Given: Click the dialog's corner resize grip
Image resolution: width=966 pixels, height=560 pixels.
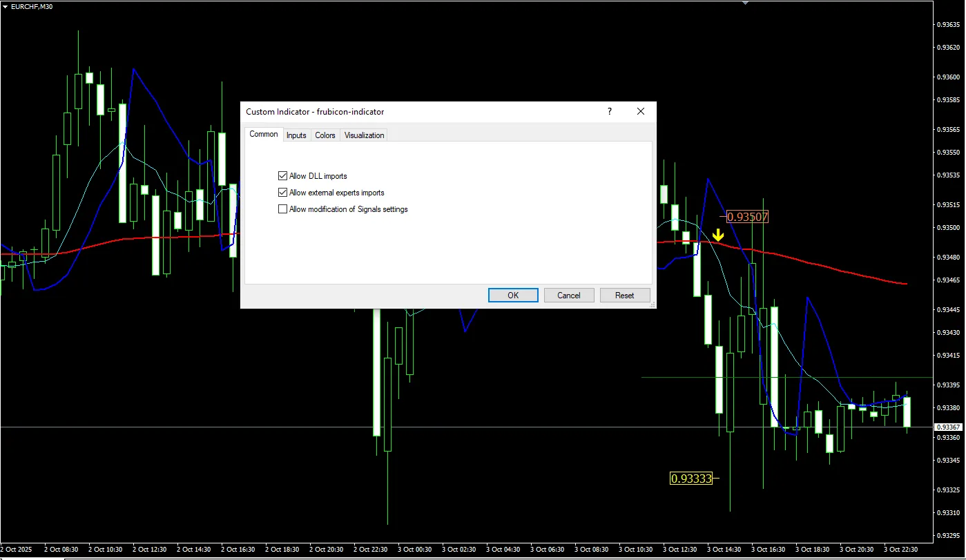Looking at the screenshot, I should [653, 305].
